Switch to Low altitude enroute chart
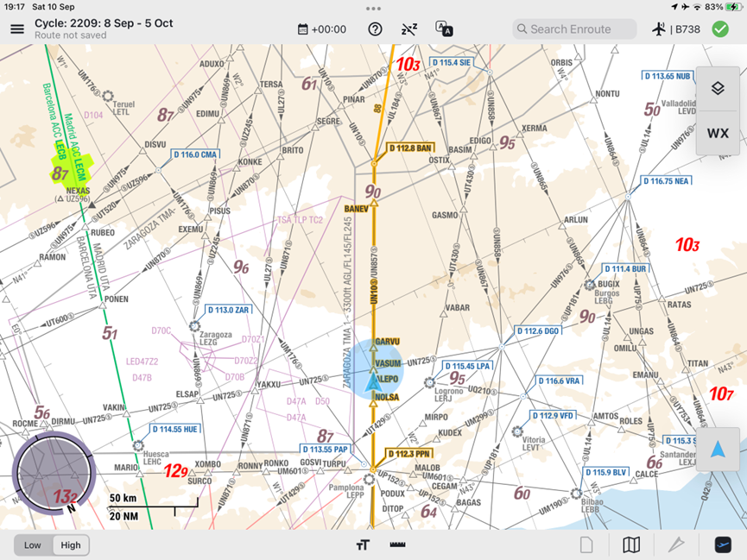Viewport: 747px width, 560px height. point(33,545)
